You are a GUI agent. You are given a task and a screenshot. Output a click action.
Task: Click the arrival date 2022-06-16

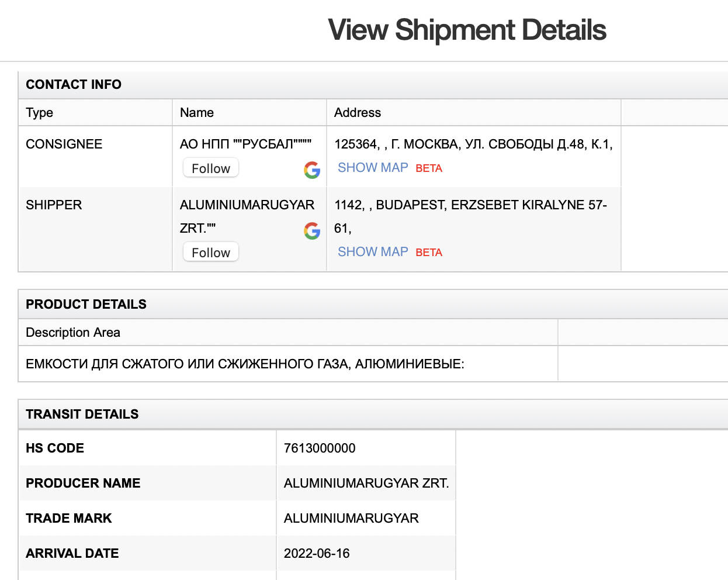[x=317, y=554]
